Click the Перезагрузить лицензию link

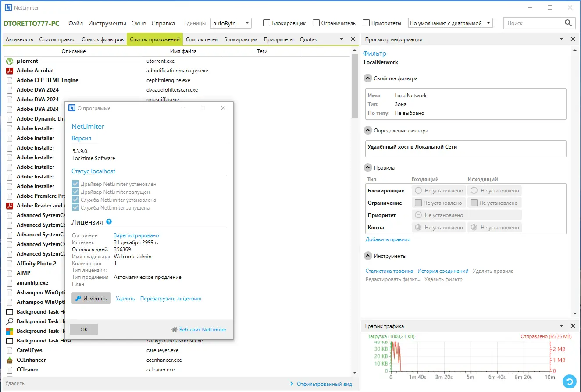tap(171, 299)
